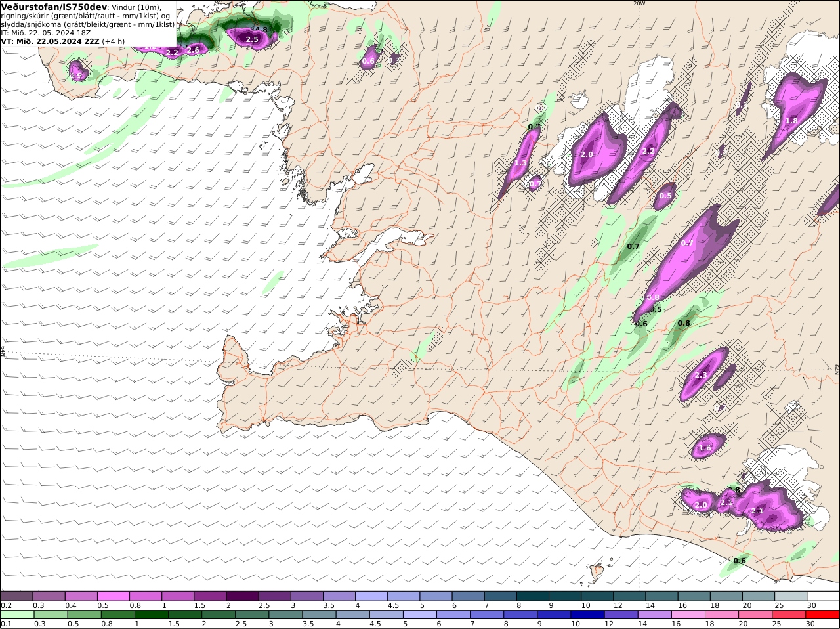840x629 pixels.
Task: Select the white top-row swatch after 30
Action: pos(823,596)
